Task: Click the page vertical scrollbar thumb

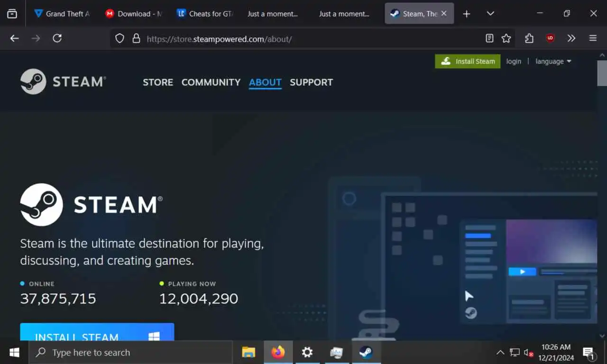Action: pos(602,73)
